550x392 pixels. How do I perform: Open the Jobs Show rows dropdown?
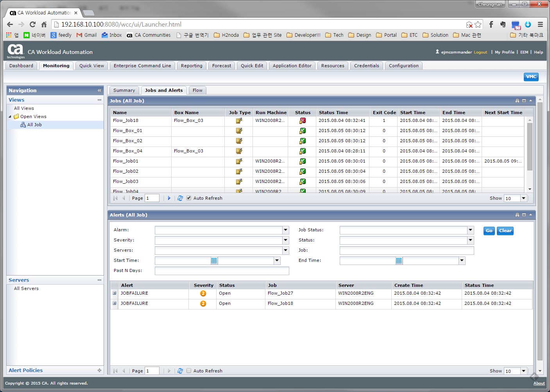(523, 198)
